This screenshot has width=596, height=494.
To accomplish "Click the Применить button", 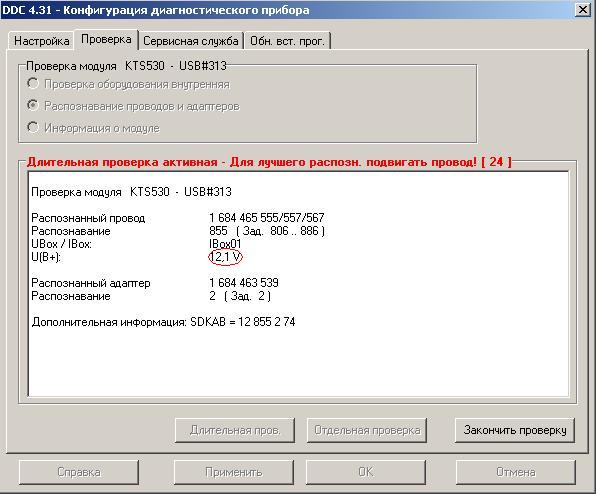I will (x=234, y=472).
